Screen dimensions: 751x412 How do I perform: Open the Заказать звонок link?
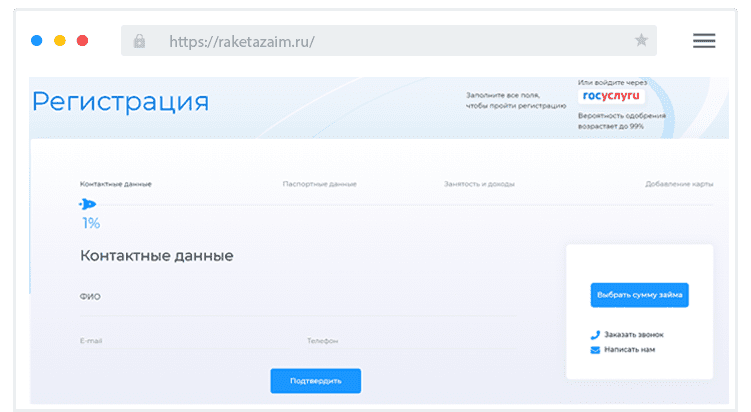coord(634,335)
